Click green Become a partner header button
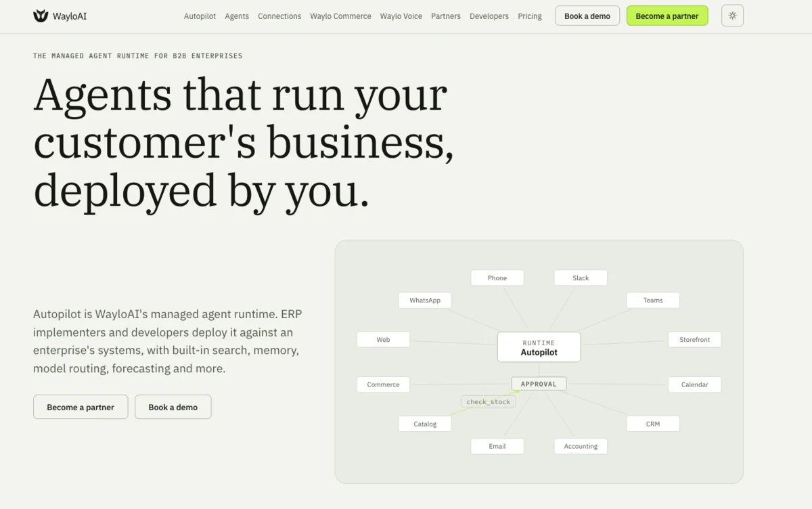This screenshot has height=509, width=812. (667, 16)
